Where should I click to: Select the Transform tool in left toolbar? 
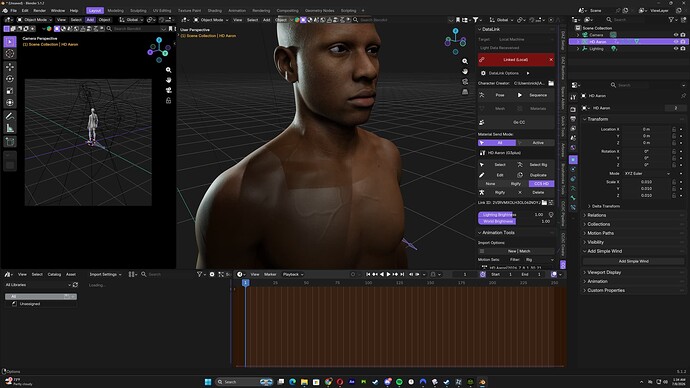point(10,102)
